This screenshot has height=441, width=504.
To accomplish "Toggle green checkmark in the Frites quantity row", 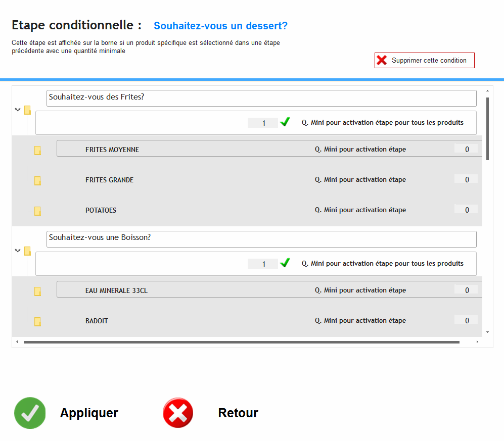I will (285, 122).
